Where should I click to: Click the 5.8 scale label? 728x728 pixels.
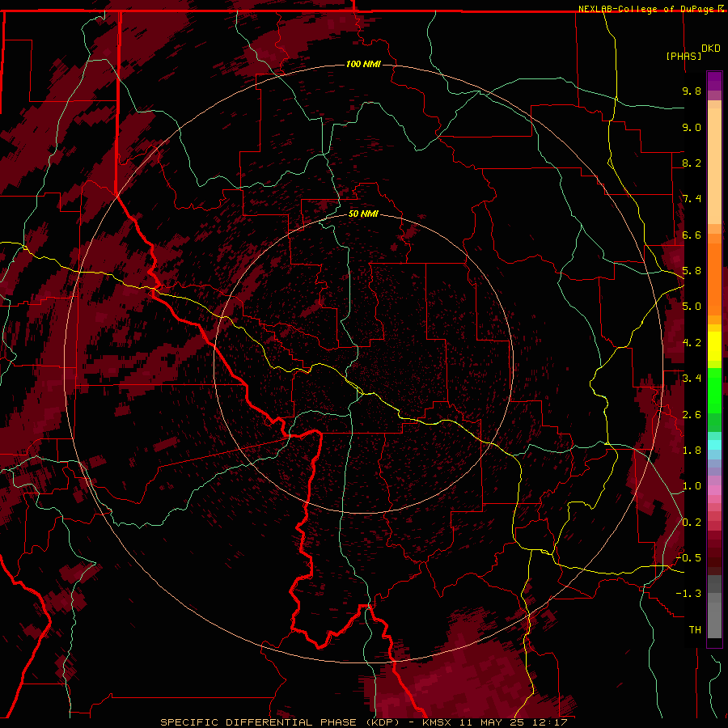point(692,271)
